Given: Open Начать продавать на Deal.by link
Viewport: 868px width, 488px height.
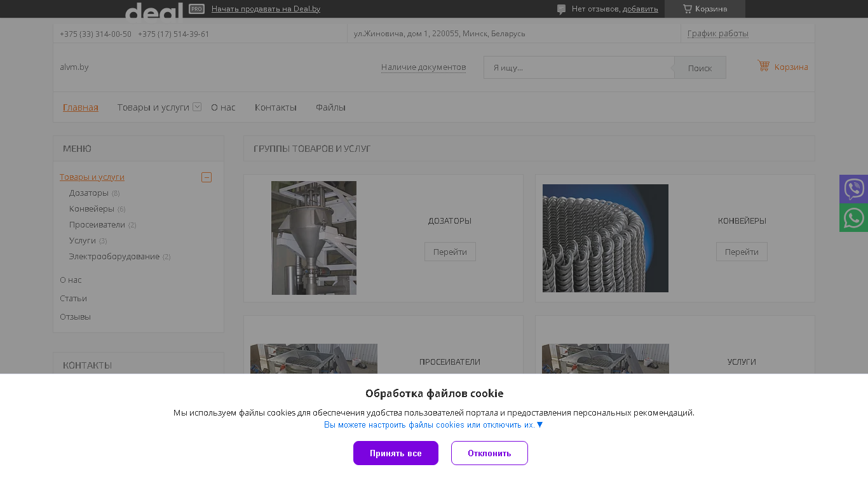Looking at the screenshot, I should [266, 9].
